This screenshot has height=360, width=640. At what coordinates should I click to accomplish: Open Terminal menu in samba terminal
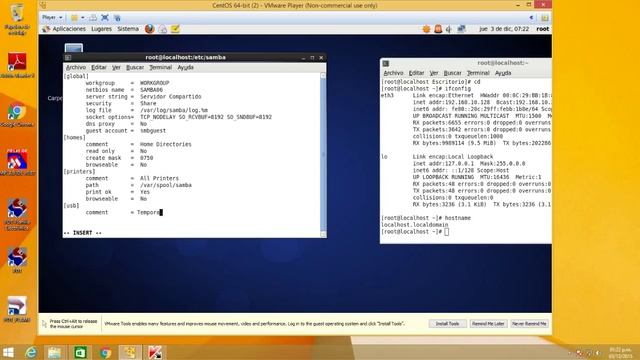[x=160, y=67]
